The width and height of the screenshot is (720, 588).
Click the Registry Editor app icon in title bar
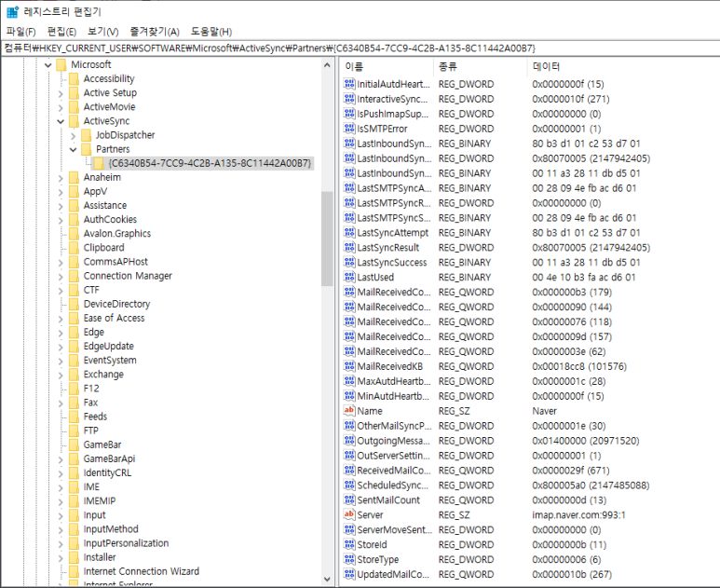click(12, 12)
